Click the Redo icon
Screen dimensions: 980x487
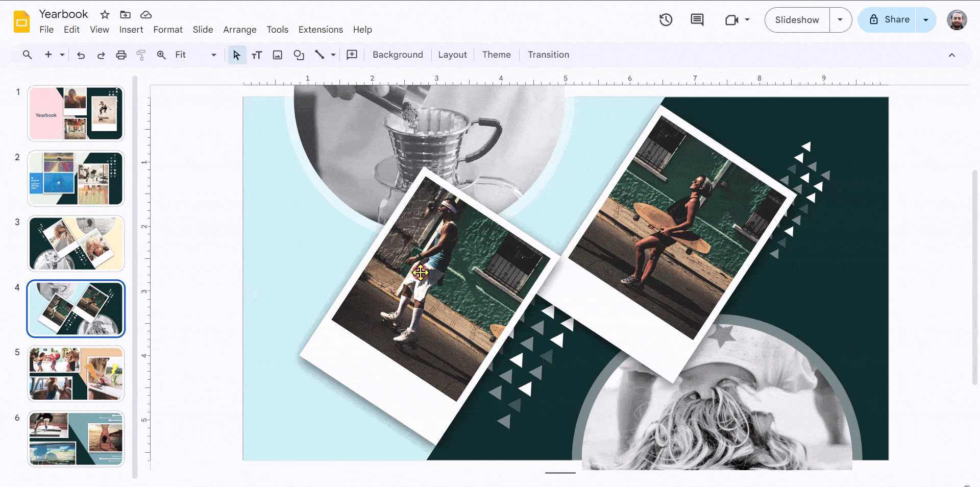[101, 55]
